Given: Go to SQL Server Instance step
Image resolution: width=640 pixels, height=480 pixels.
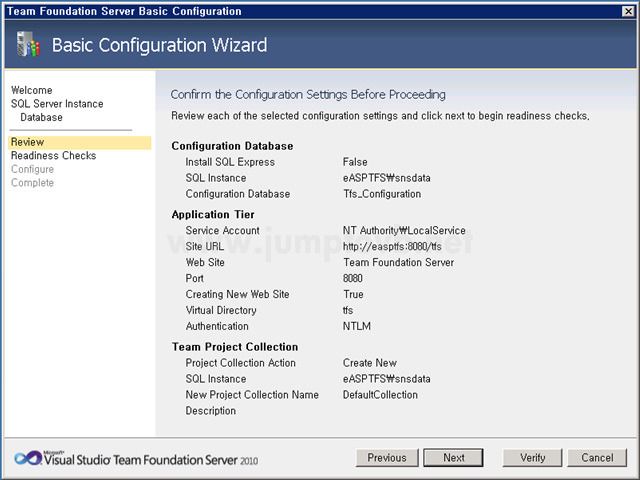Looking at the screenshot, I should click(x=57, y=104).
